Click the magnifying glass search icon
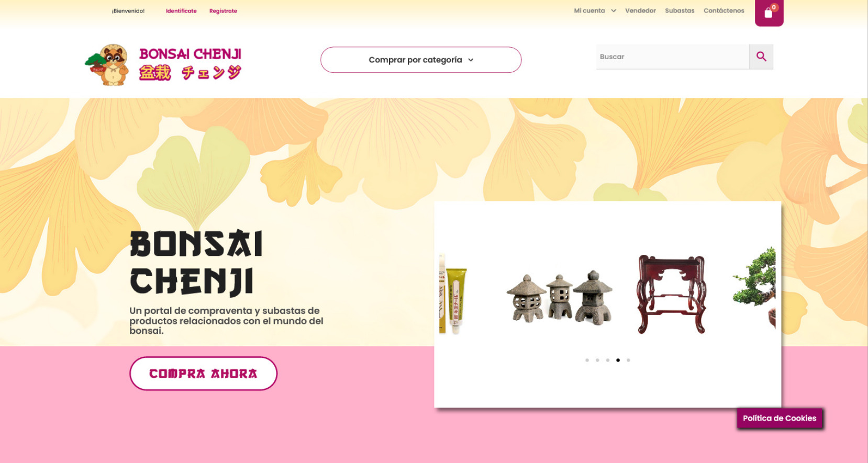 pyautogui.click(x=761, y=57)
